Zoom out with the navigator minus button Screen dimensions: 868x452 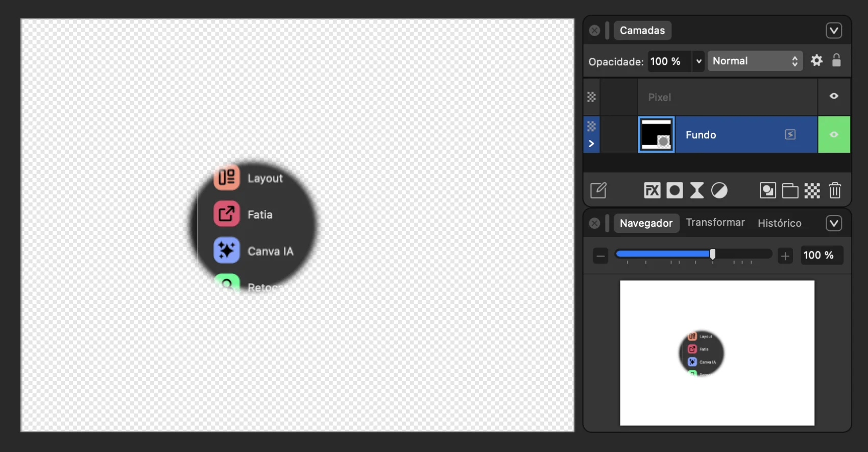600,256
